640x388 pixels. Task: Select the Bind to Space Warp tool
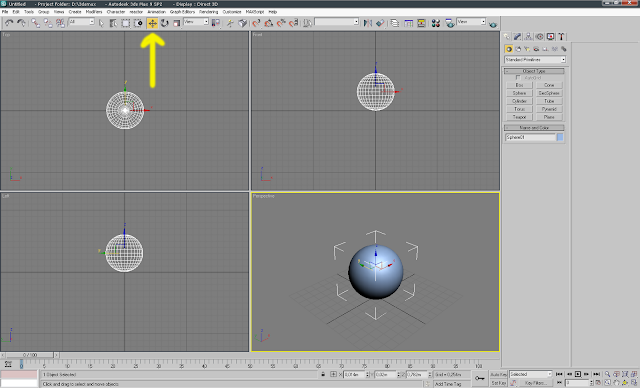pos(60,23)
